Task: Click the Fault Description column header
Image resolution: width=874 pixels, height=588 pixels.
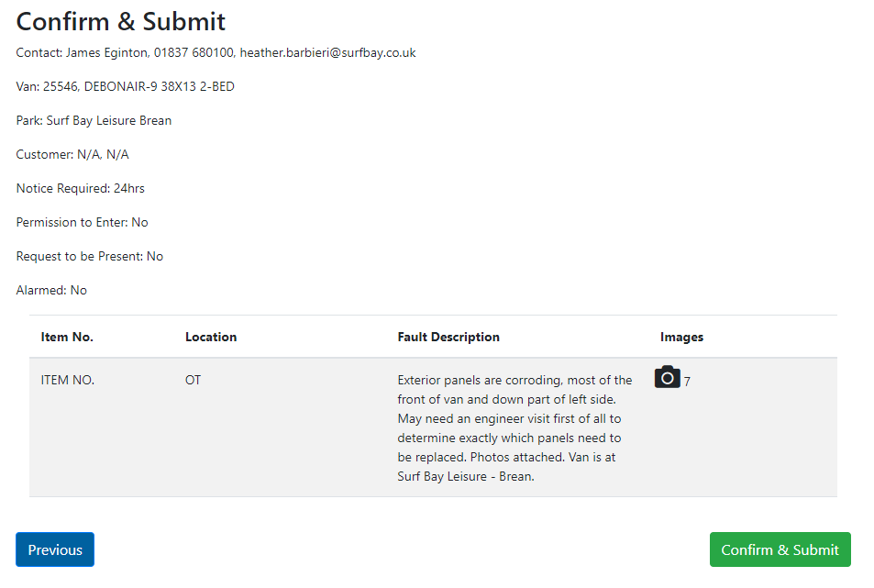Action: tap(448, 337)
